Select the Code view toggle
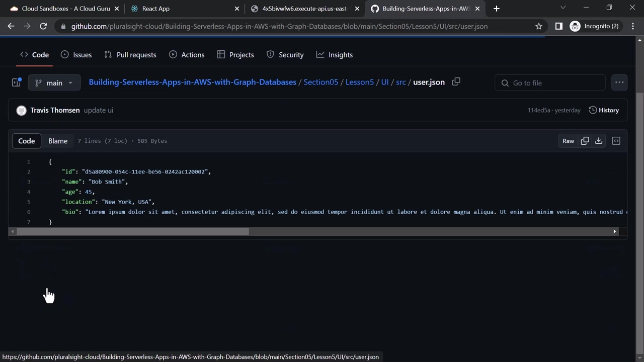The image size is (644, 362). (27, 141)
